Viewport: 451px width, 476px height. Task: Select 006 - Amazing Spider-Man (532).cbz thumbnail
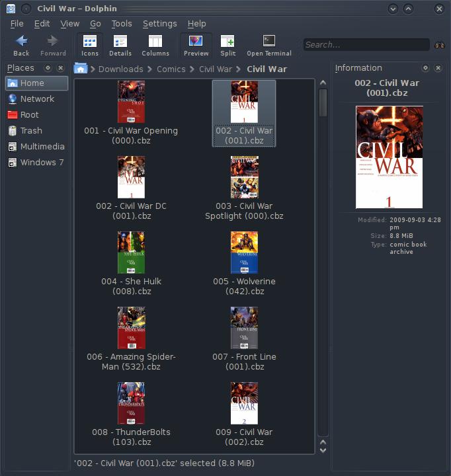tap(131, 327)
